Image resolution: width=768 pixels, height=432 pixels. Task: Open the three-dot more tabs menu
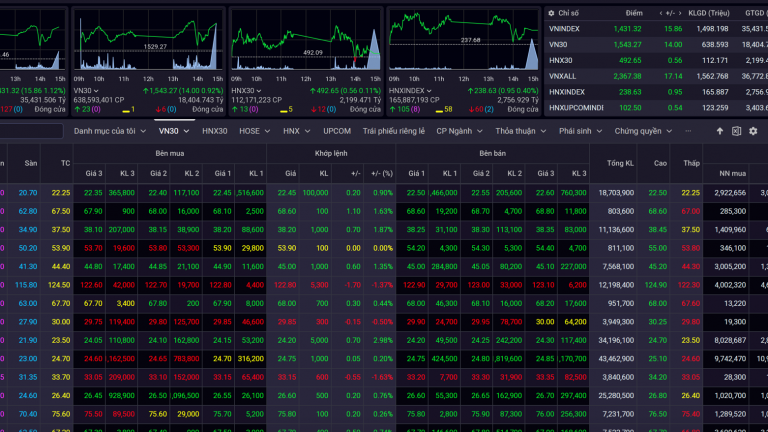tap(688, 131)
